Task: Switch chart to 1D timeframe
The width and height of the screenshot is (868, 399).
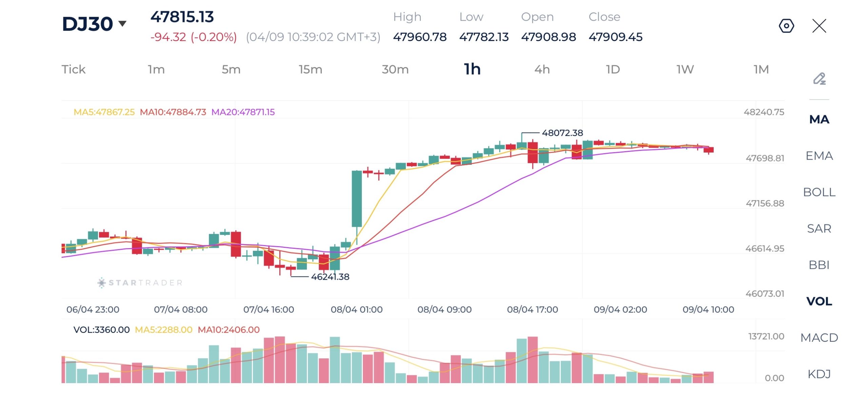Action: pos(613,69)
